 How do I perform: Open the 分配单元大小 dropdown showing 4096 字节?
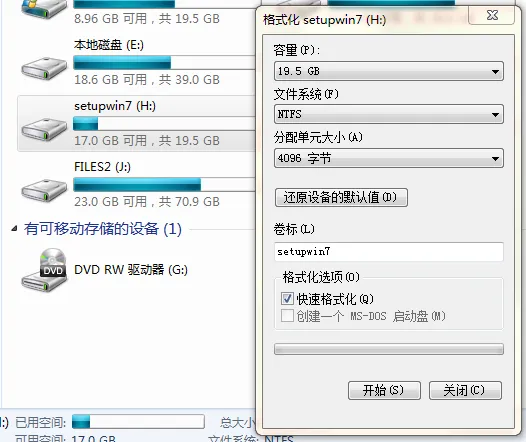[389, 158]
